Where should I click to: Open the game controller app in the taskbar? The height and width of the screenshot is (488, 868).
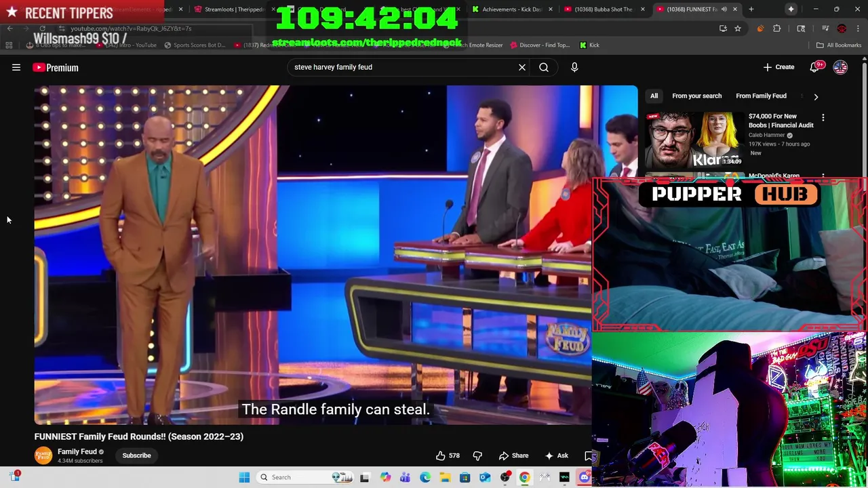tap(545, 477)
